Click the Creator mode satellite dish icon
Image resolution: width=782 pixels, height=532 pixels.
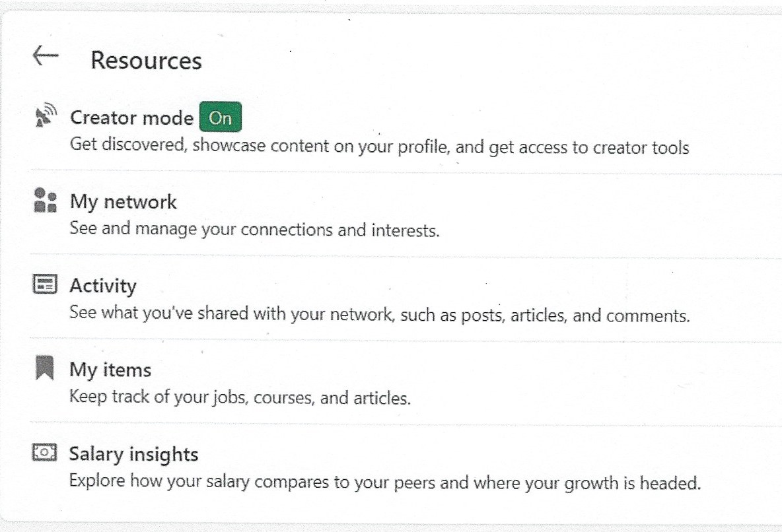pos(46,115)
